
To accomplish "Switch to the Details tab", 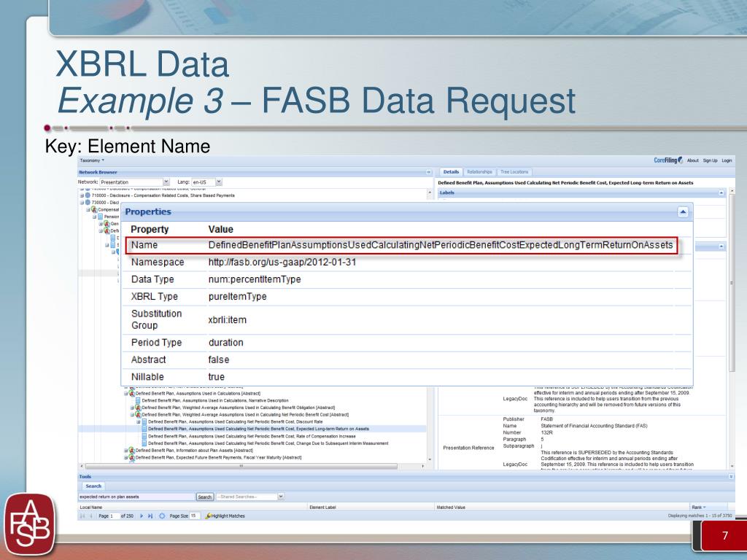I will coord(451,172).
